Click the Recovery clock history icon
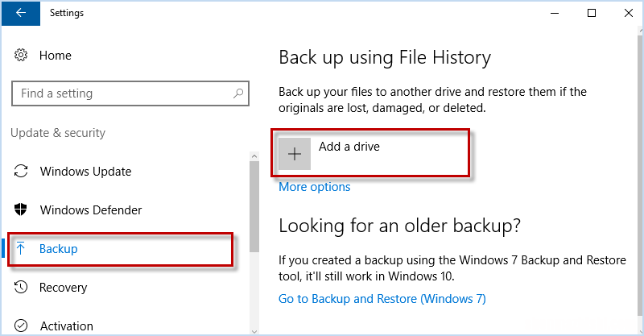Viewport: 644px width, 336px height. [x=21, y=287]
